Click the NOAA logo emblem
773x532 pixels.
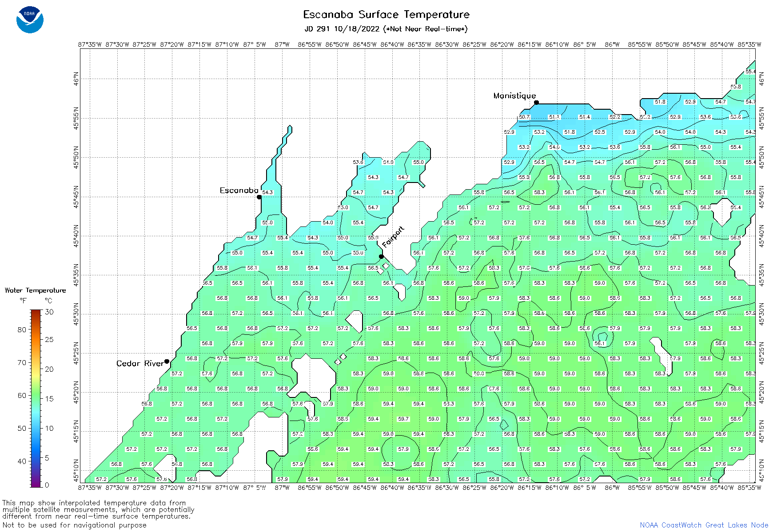pyautogui.click(x=30, y=20)
